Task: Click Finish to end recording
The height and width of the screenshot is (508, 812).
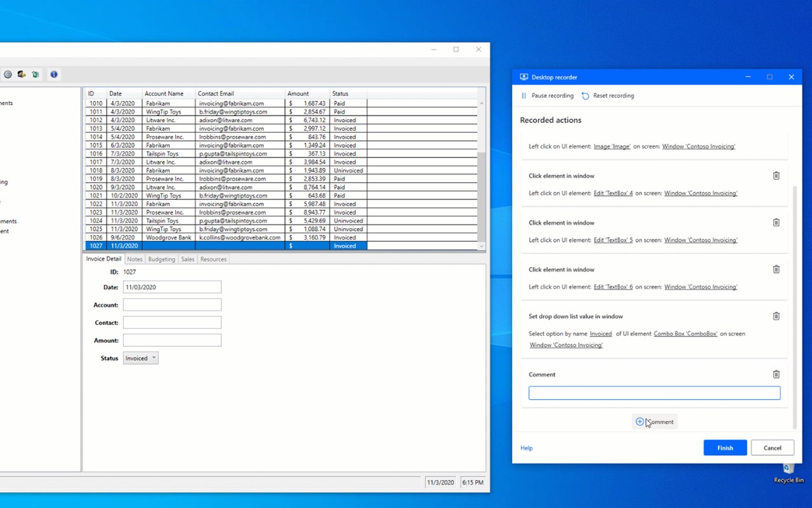Action: pos(724,448)
